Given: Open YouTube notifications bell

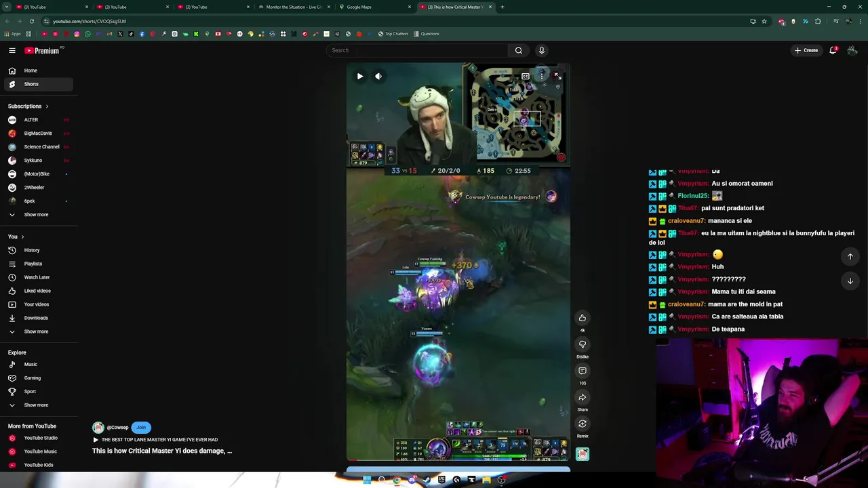Looking at the screenshot, I should [x=833, y=50].
